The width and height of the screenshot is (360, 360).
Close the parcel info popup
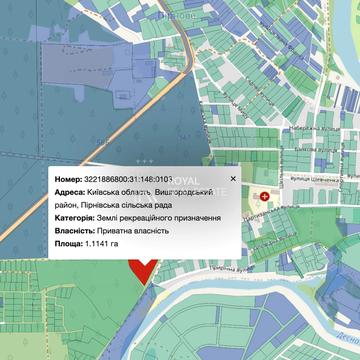(x=233, y=179)
